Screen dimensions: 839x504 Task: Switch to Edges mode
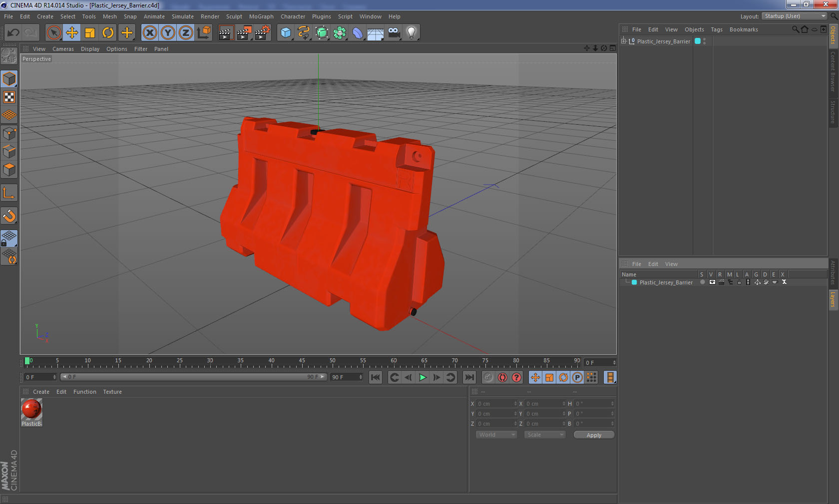coord(9,152)
